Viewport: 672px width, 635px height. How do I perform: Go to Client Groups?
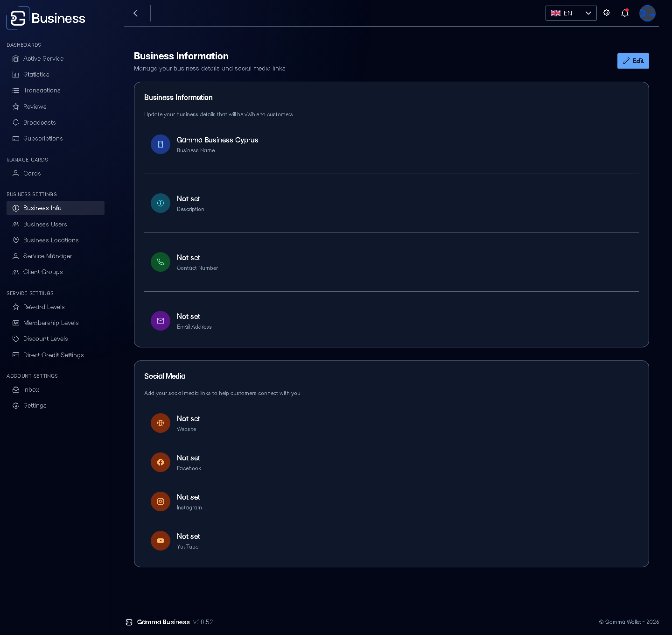coord(56,272)
